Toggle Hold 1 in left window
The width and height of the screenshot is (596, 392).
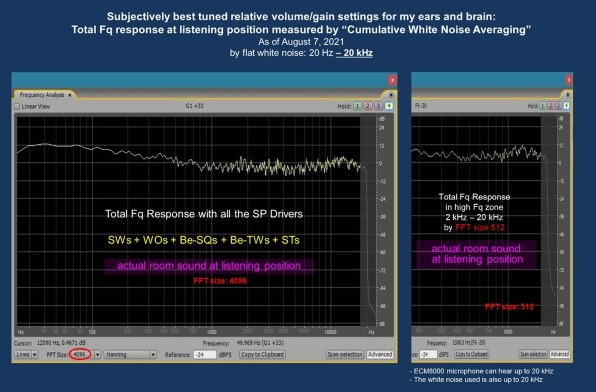click(x=357, y=106)
